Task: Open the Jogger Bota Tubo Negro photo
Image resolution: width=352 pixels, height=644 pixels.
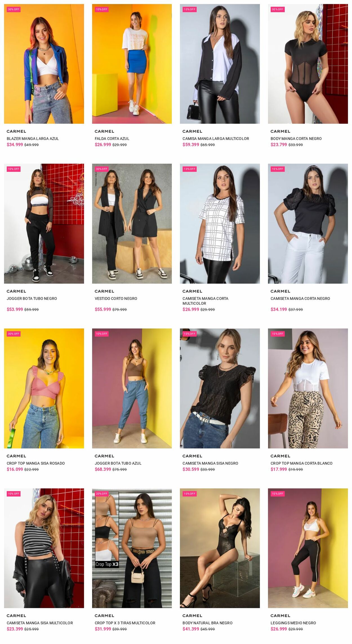Action: click(44, 224)
